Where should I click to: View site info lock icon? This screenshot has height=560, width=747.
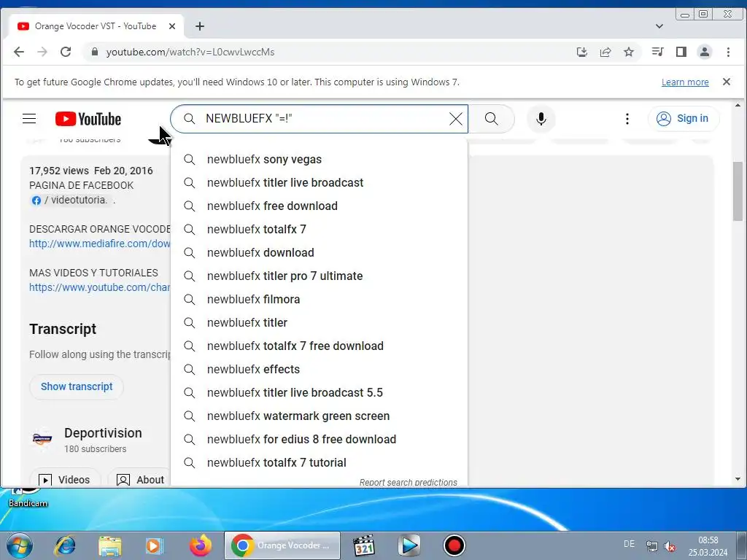pos(95,52)
